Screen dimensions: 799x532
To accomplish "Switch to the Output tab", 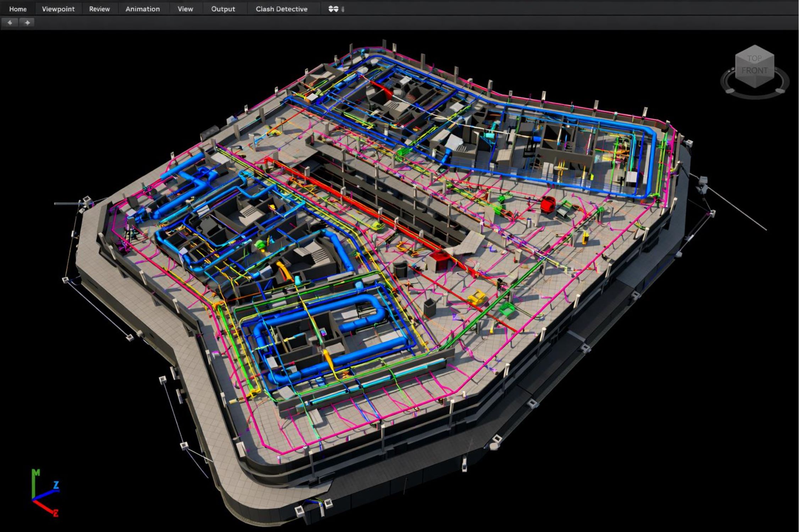I will click(x=223, y=9).
